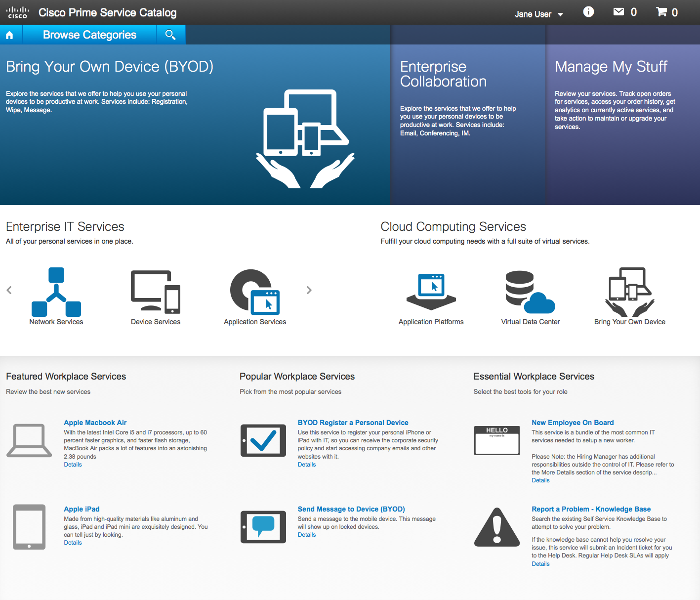Click the Essential Workplace Services heading

tap(534, 376)
